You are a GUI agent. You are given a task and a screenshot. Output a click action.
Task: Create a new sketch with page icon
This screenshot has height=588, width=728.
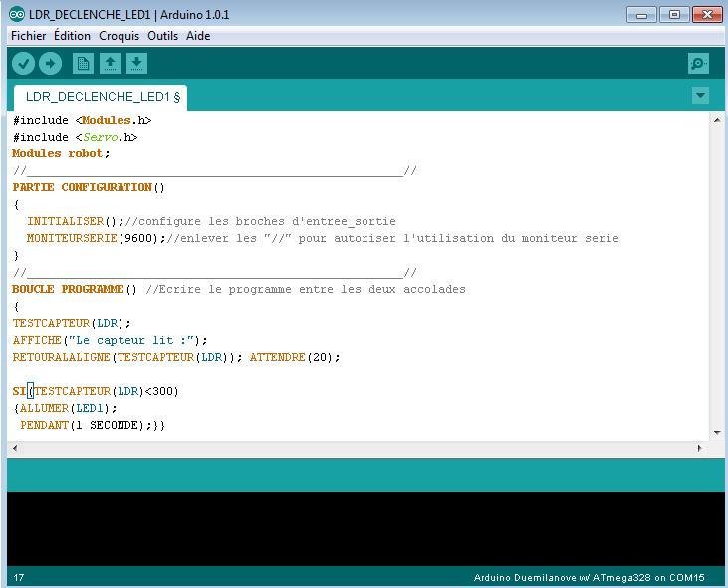pos(83,63)
